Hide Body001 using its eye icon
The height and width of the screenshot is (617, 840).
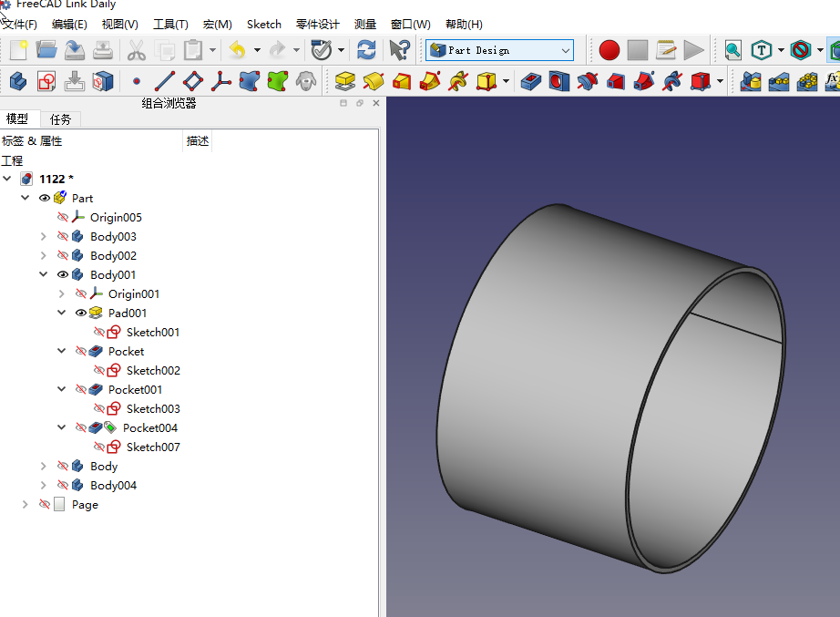pos(63,274)
